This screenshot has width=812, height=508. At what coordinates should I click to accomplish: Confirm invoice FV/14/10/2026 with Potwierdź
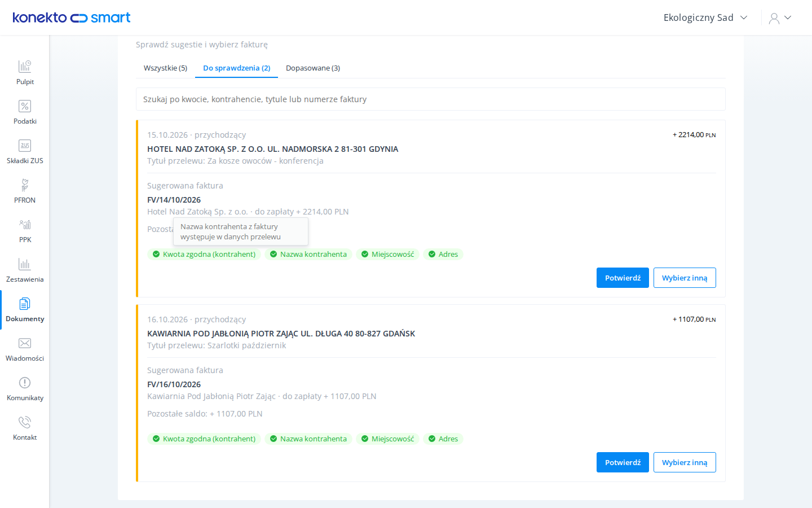(623, 278)
